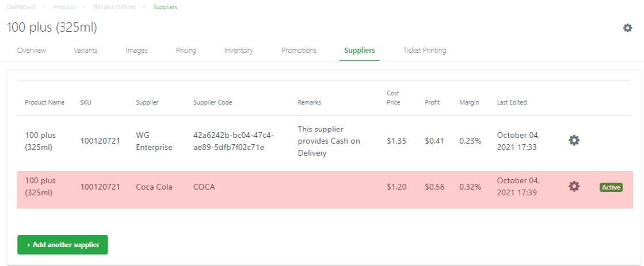Open the Products breadcrumb link
644x266 pixels.
[64, 7]
